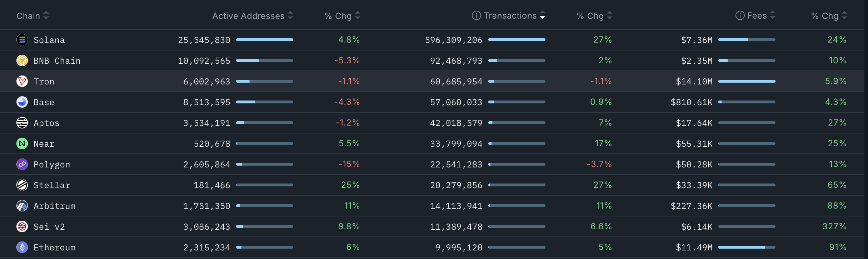
Task: Click the Transactions column header label
Action: 510,16
